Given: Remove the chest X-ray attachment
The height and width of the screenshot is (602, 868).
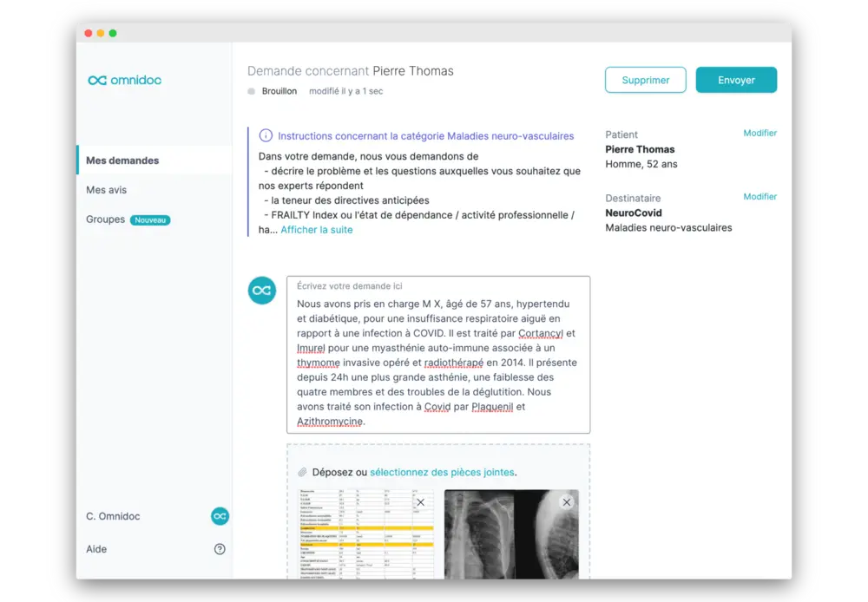Looking at the screenshot, I should [x=566, y=502].
